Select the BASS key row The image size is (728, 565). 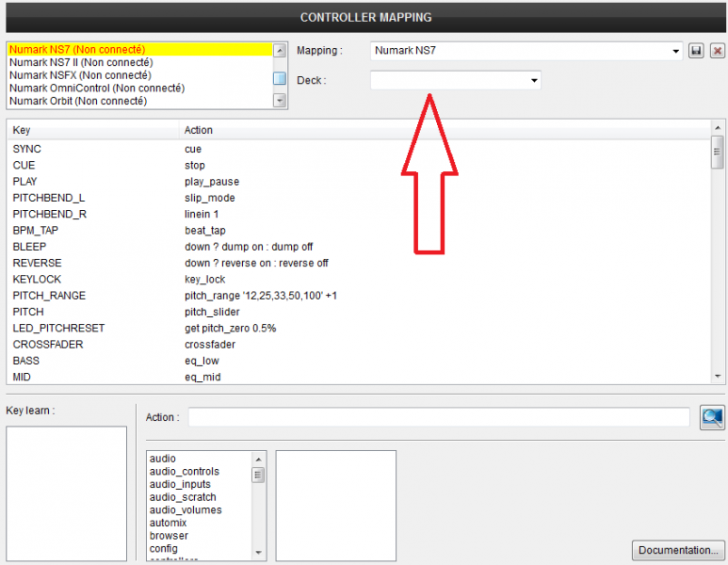pyautogui.click(x=359, y=361)
